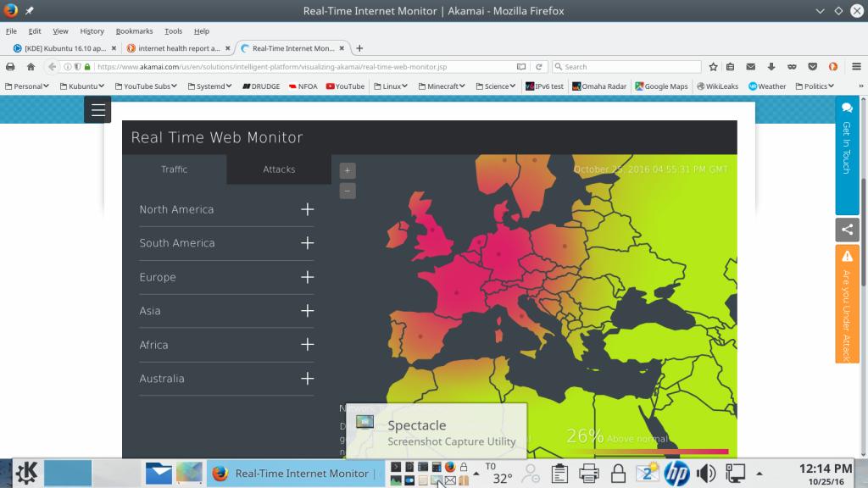868x488 pixels.
Task: Click the map zoom out minus button
Action: (348, 191)
